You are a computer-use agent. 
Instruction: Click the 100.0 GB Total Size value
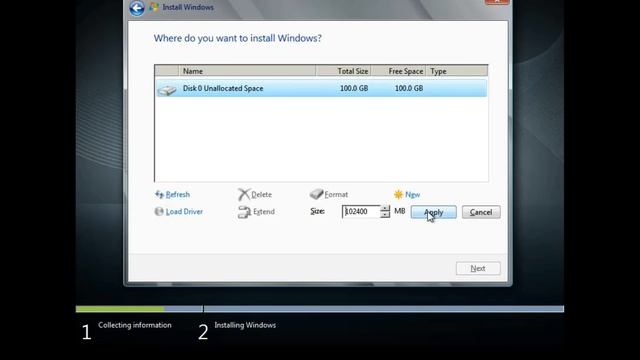click(354, 88)
